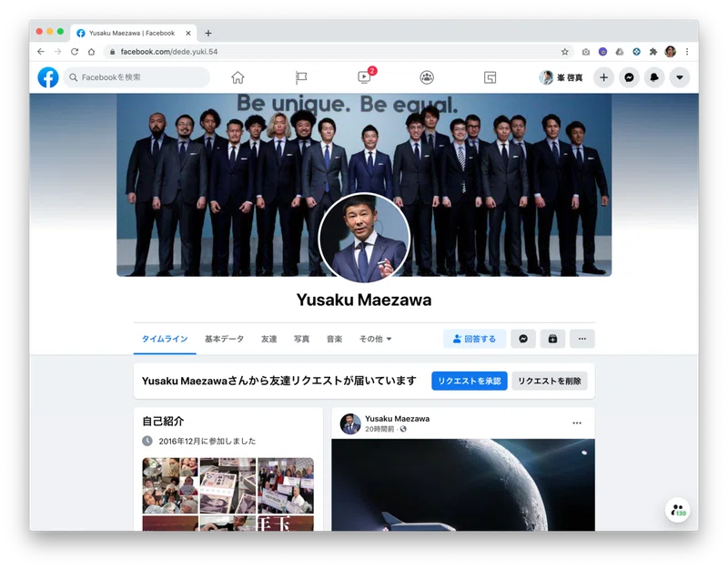
Task: Switch to the 写真 tab
Action: [x=301, y=339]
